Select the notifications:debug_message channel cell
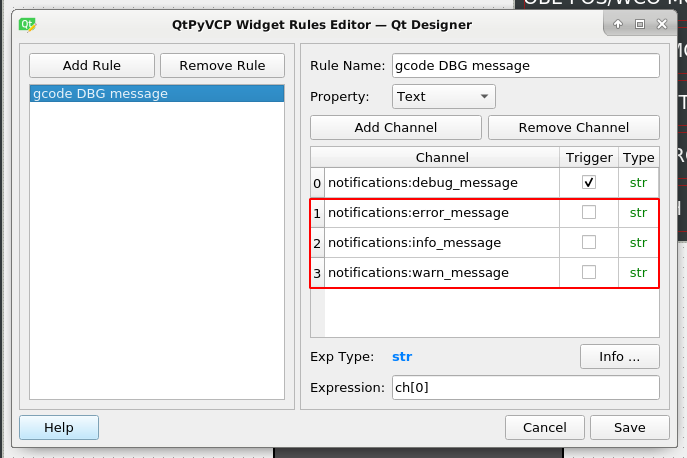 tap(442, 183)
